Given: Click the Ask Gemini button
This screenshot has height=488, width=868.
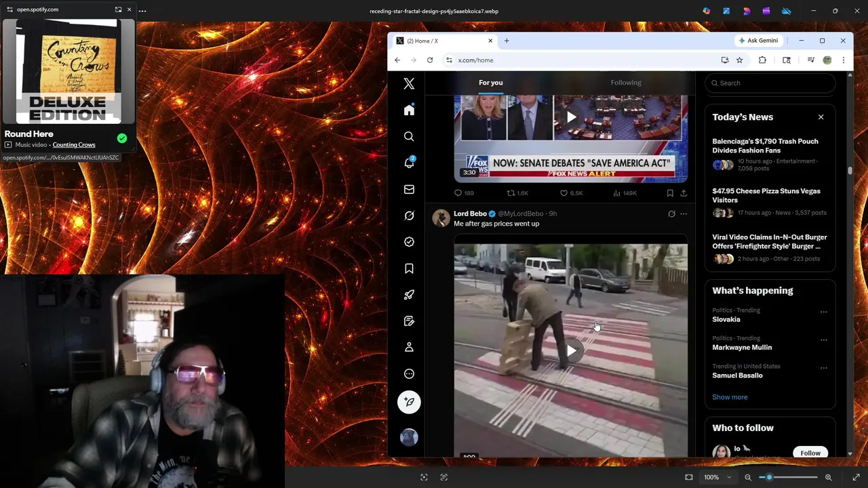Looking at the screenshot, I should 758,41.
